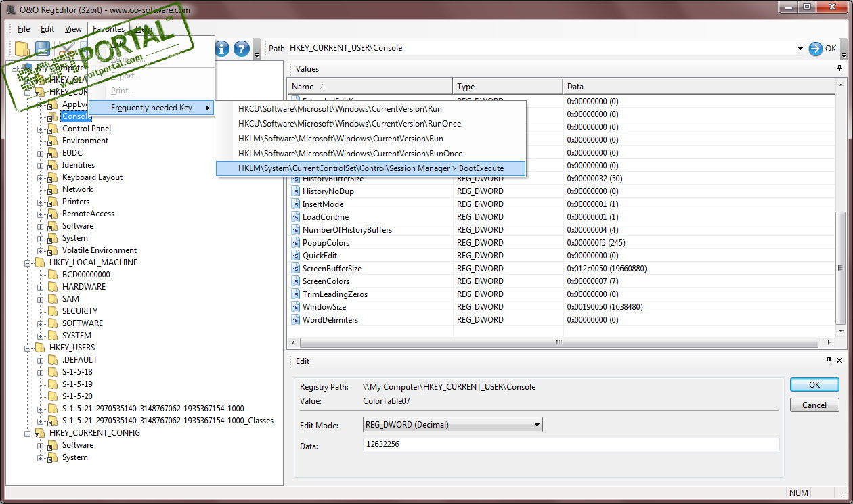The width and height of the screenshot is (853, 504).
Task: Click the ScreenBufferSize value icon
Action: click(x=296, y=269)
